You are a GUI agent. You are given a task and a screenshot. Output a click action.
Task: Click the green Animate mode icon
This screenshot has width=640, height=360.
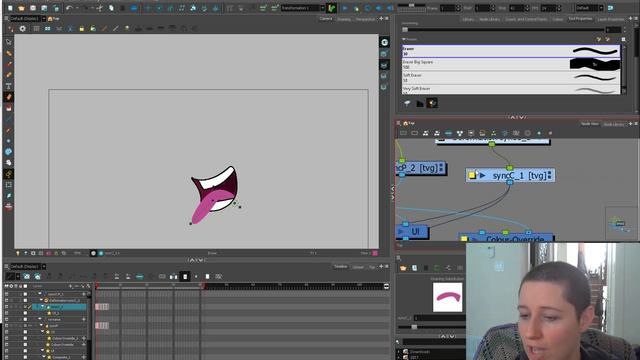click(x=331, y=8)
